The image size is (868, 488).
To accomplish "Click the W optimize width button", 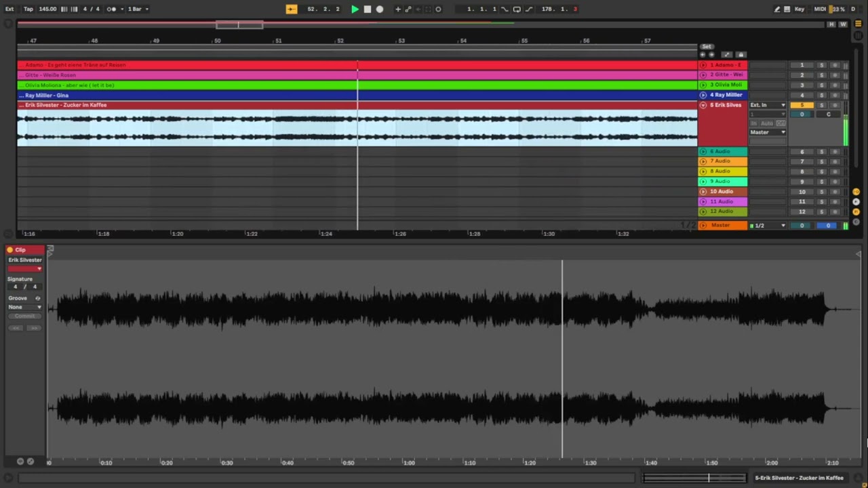I will (843, 24).
